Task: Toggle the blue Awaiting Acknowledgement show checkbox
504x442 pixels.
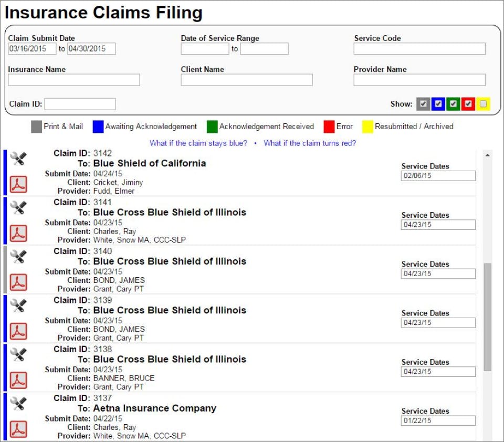Action: pyautogui.click(x=438, y=104)
